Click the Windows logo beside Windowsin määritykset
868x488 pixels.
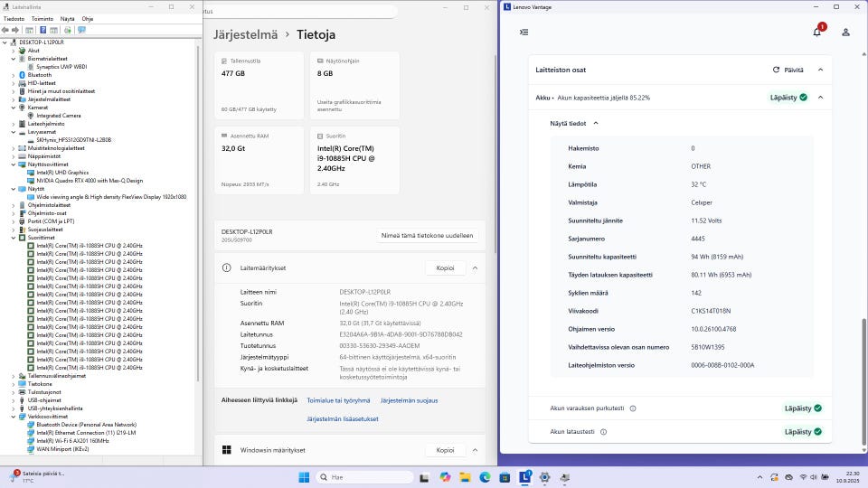pos(226,450)
